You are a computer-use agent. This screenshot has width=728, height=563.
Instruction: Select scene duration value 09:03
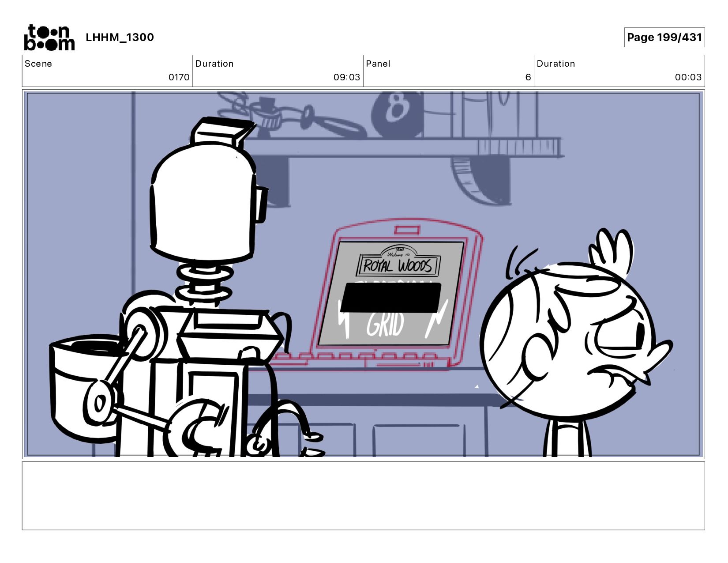(347, 77)
